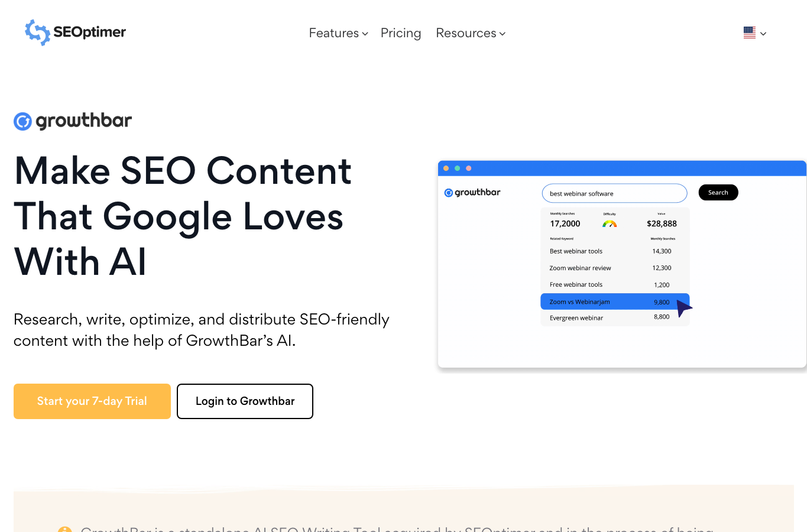Image resolution: width=807 pixels, height=532 pixels.
Task: Select highlighted 'Zoom vs Webinarjam' row
Action: tap(615, 301)
